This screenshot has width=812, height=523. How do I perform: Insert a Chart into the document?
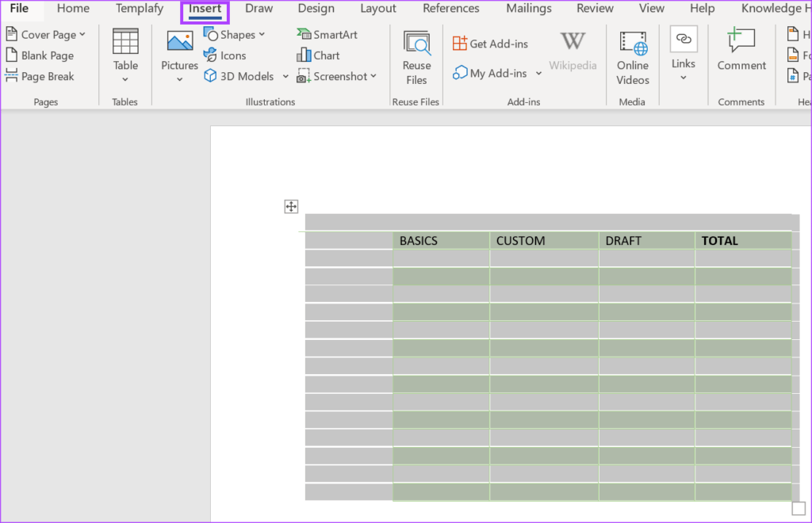point(320,55)
